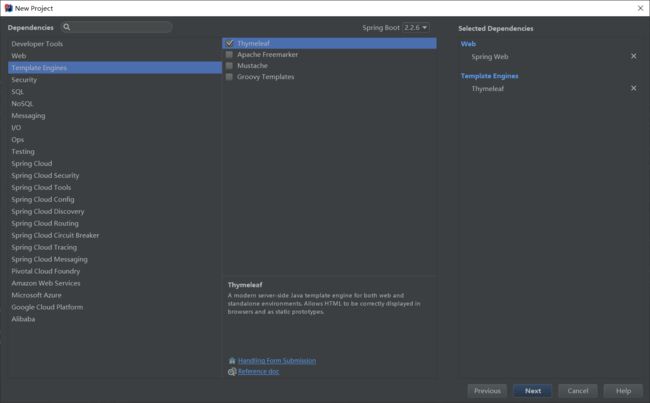Uncheck the Thymeleaf checkbox
Viewport: 650px width, 403px height.
230,44
